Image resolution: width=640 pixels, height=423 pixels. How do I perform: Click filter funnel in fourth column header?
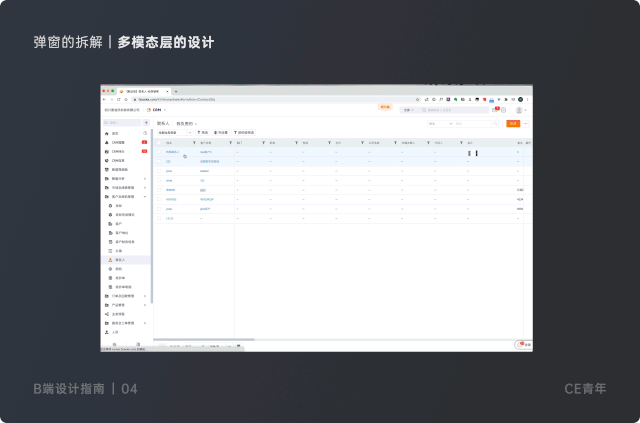point(296,143)
